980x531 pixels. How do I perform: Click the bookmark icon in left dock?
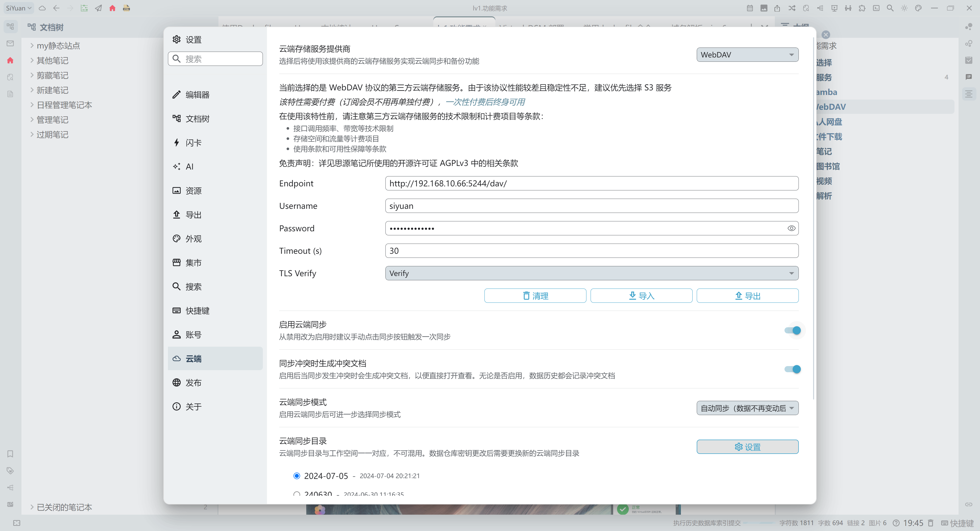(x=10, y=454)
